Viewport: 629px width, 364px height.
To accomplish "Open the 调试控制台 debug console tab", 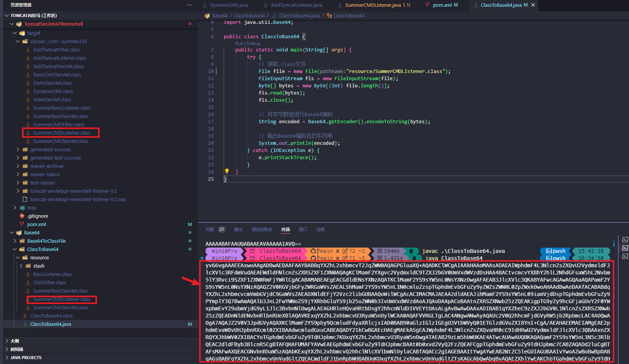I will (262, 229).
